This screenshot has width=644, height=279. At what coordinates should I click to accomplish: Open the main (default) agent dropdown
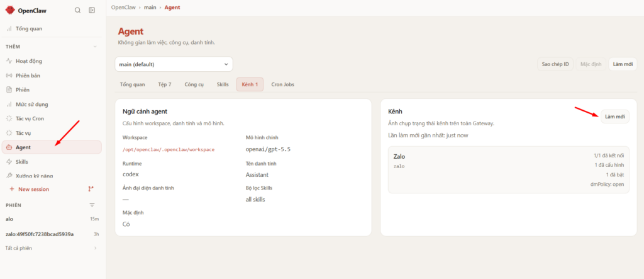(174, 64)
